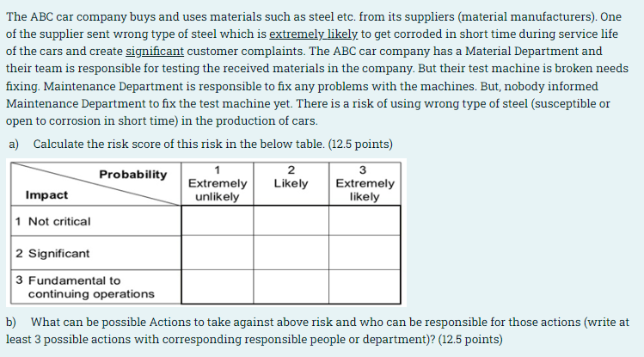644x357 pixels.
Task: Click the Fundamental row, Extremely likely cell
Action: pyautogui.click(x=365, y=286)
